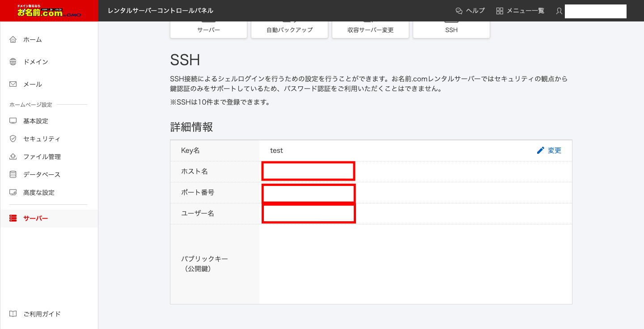Switch to the 自動バックアップ tab
The width and height of the screenshot is (644, 329).
point(289,30)
